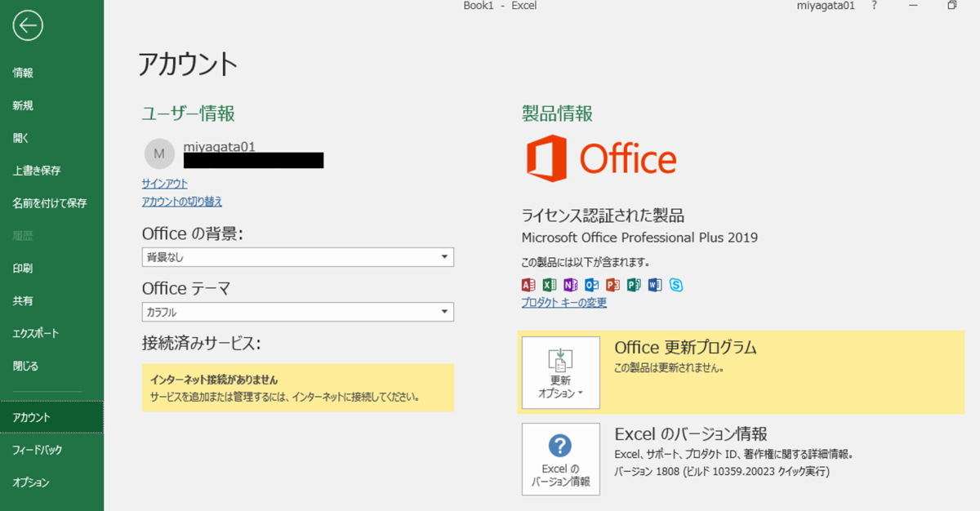
Task: Click the サインアウト link
Action: (x=164, y=184)
